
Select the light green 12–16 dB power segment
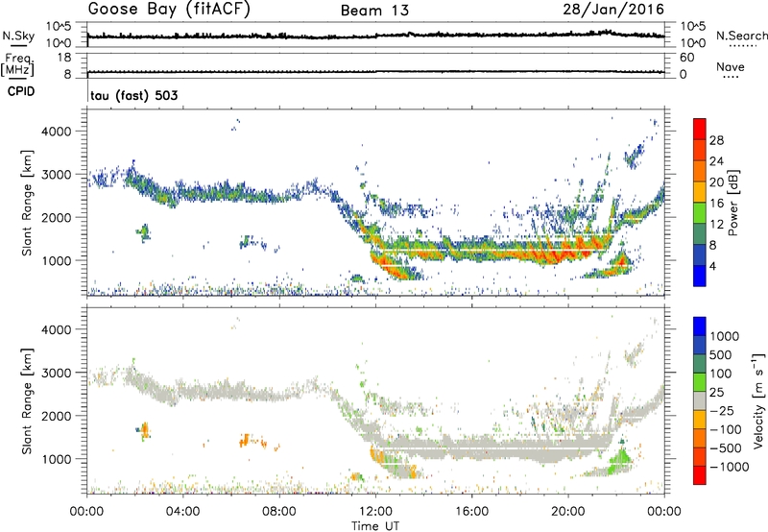click(700, 213)
